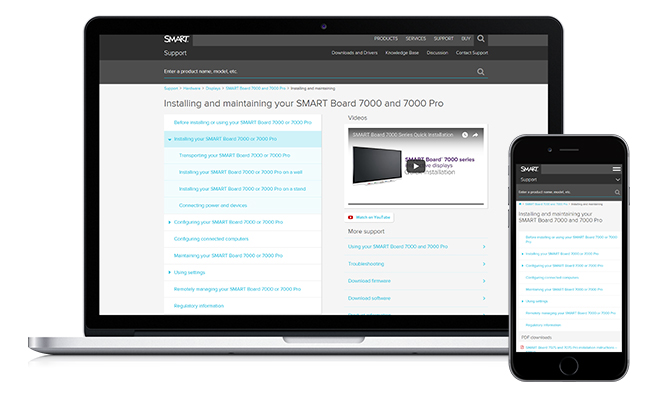Open the Troubleshooting link under More support
The height and width of the screenshot is (397, 658).
pos(366,264)
